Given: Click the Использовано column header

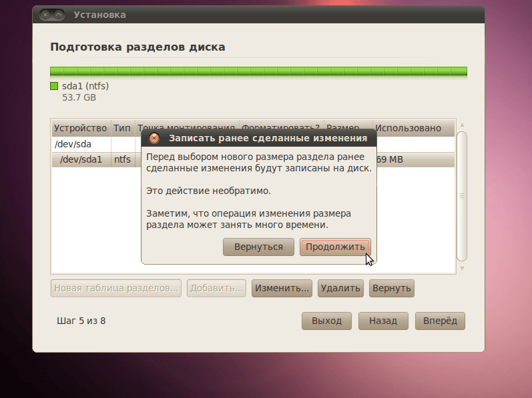Looking at the screenshot, I should pyautogui.click(x=414, y=128).
